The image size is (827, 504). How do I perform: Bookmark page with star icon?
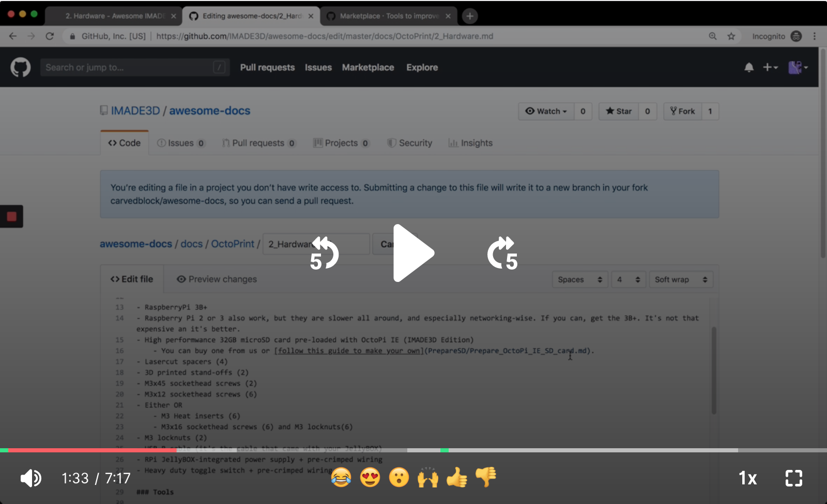pos(731,36)
